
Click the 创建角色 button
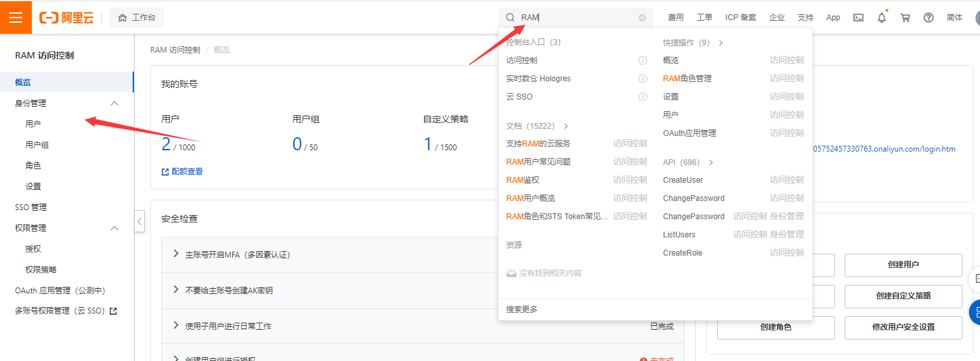point(776,327)
